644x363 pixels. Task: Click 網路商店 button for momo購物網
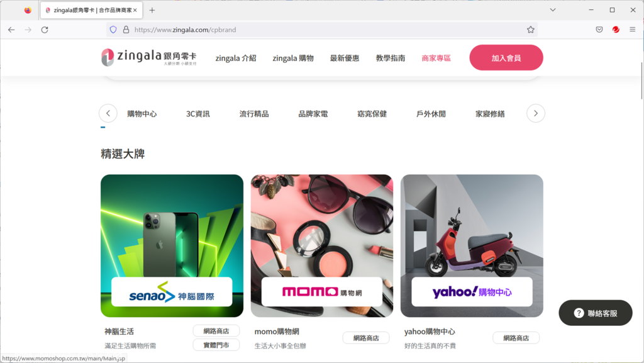(x=367, y=338)
